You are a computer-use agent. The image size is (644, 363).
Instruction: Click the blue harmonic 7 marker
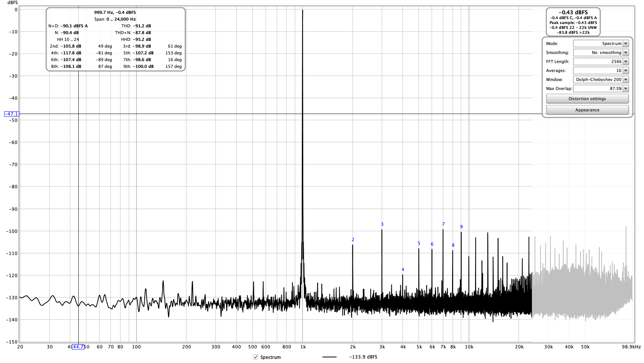(x=443, y=224)
